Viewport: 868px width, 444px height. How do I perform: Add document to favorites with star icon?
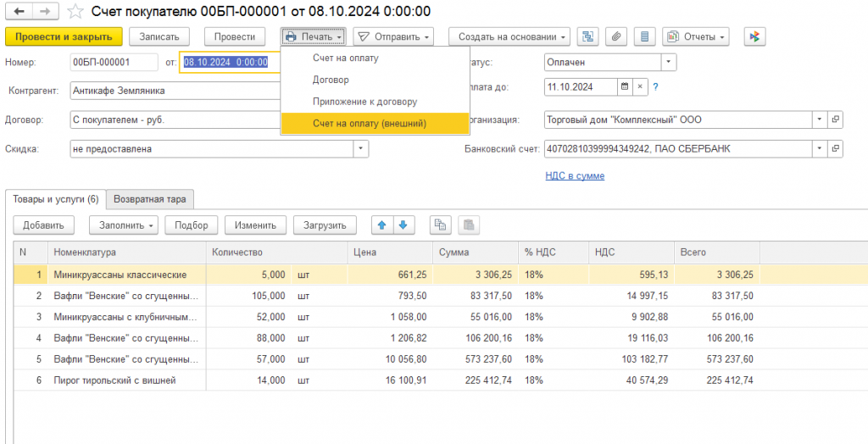click(75, 12)
